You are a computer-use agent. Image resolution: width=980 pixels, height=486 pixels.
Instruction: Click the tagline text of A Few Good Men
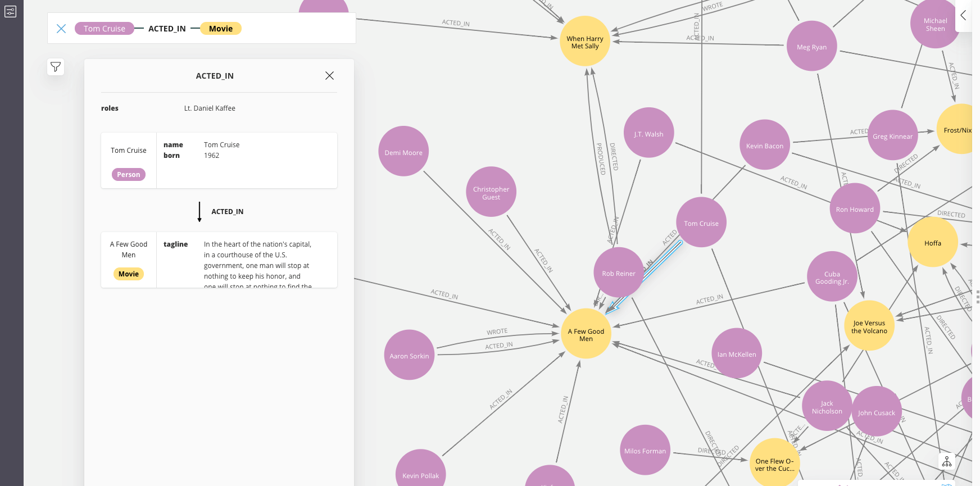258,265
